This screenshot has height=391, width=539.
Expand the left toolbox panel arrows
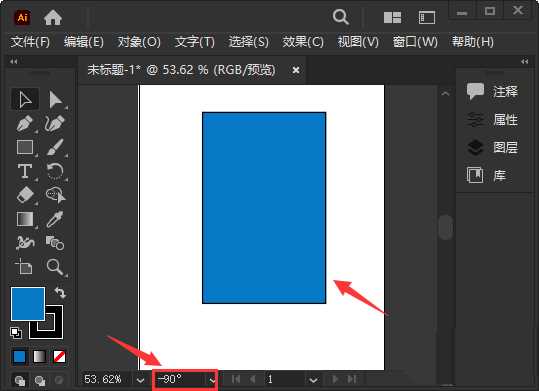click(14, 62)
